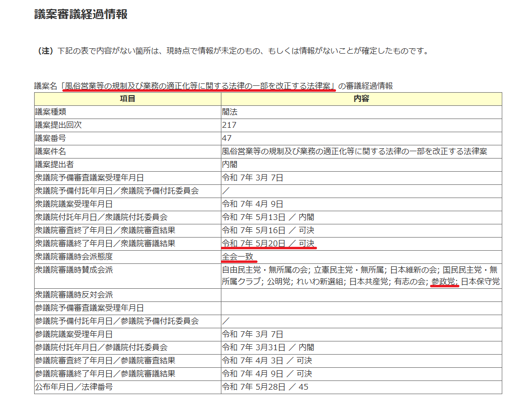
Task: Click 参政党 in the supporters list
Action: pyautogui.click(x=443, y=282)
